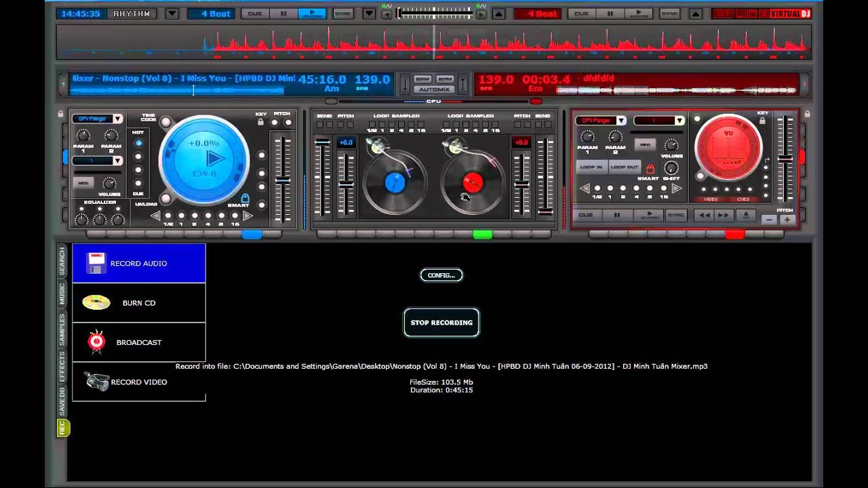The image size is (868, 488).
Task: Increase right deck pitch with plus button
Action: coord(787,220)
